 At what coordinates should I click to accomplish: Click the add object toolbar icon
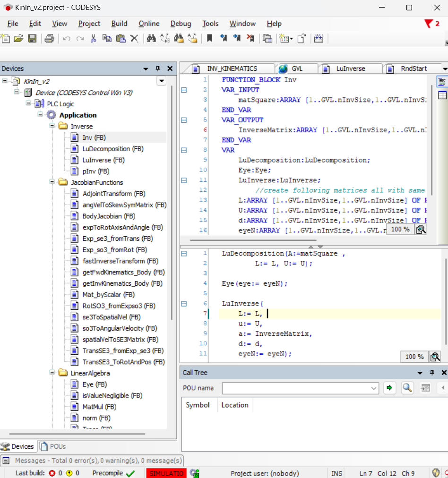click(x=286, y=38)
